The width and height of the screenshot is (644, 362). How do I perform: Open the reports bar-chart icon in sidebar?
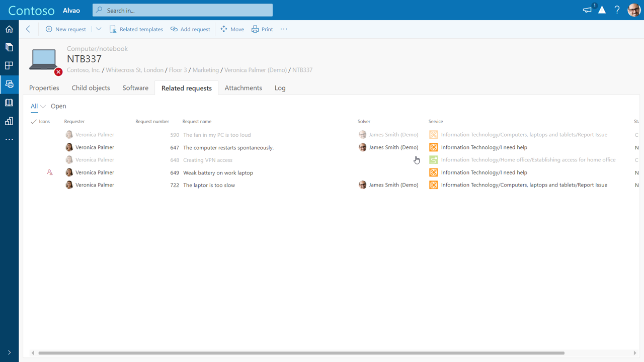coord(9,121)
